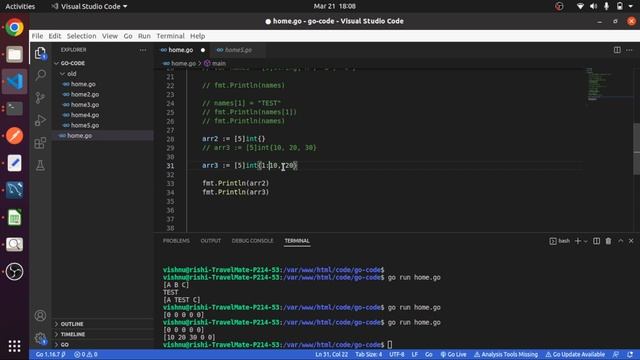Click Analysis Tools Missing warning
640x360 pixels.
coord(506,354)
